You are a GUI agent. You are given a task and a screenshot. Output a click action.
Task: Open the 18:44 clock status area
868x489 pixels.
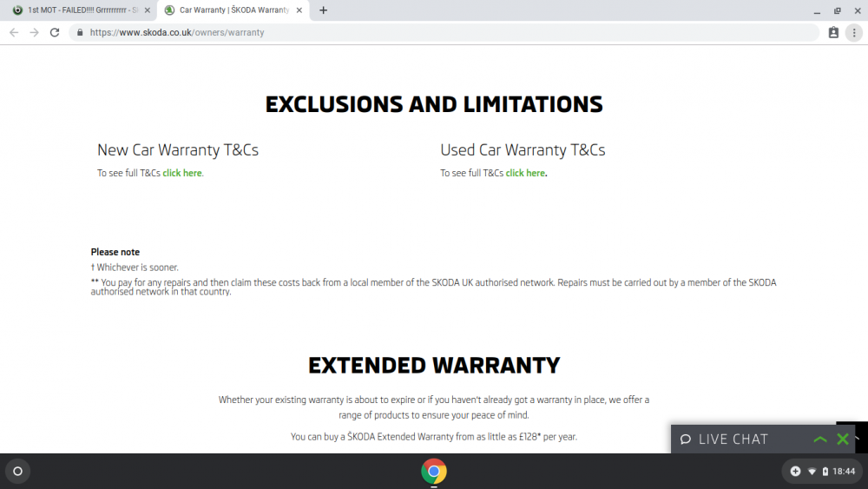click(844, 472)
